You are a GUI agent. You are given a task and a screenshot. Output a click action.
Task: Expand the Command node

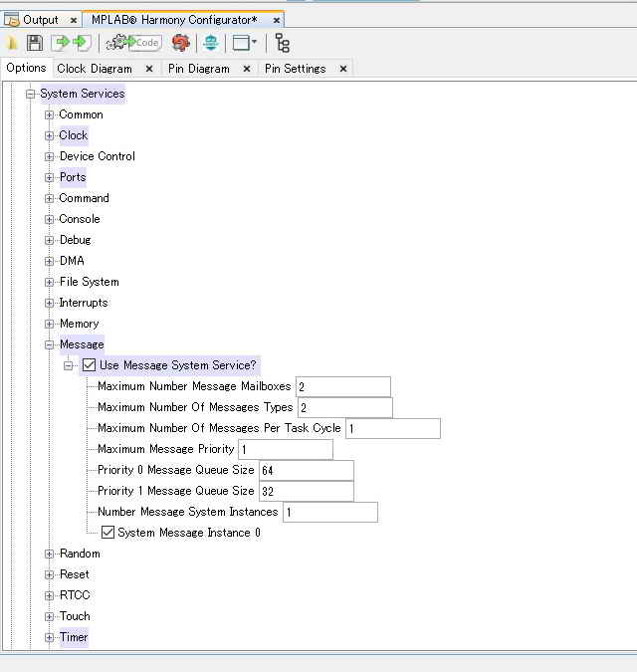[49, 198]
